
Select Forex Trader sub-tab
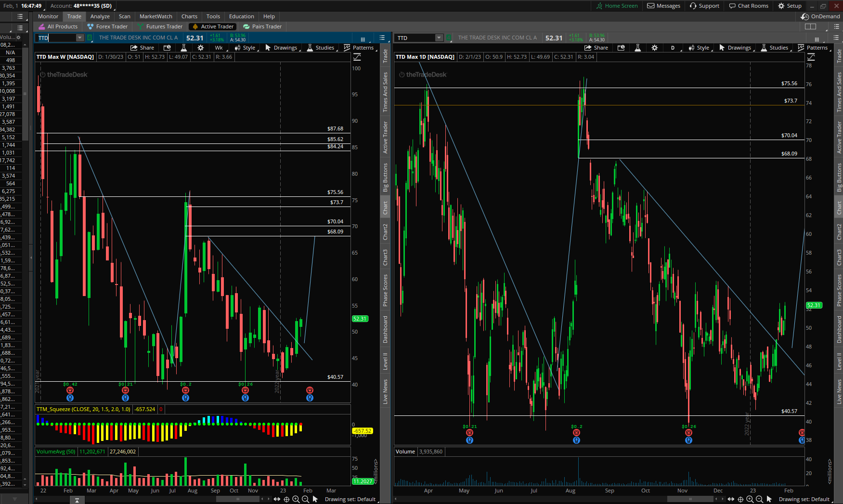pos(107,26)
